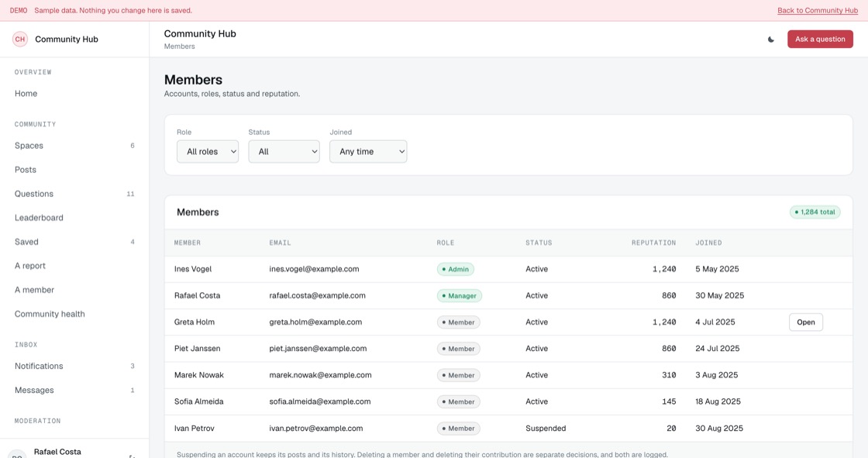Open Posts in the sidebar
The image size is (868, 458).
tap(74, 170)
